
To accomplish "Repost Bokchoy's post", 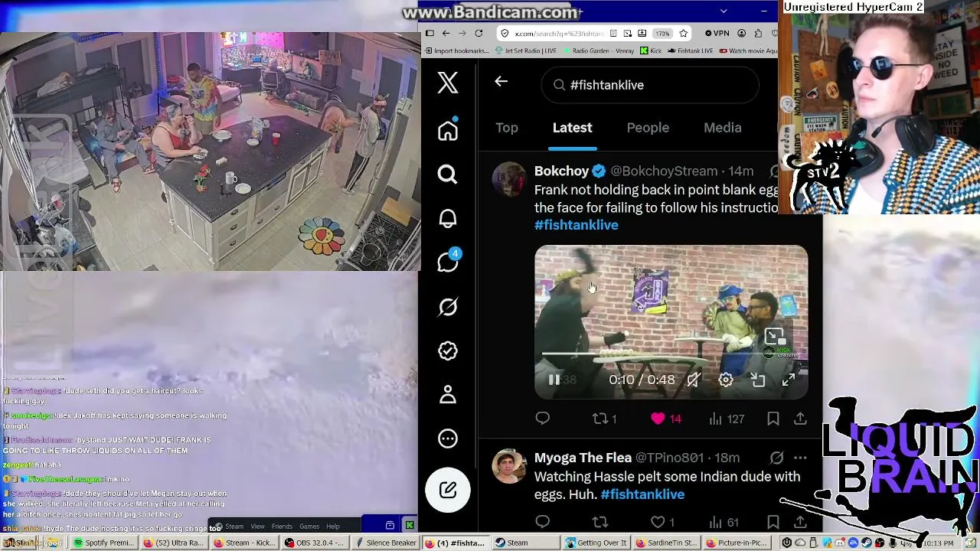I will 604,419.
